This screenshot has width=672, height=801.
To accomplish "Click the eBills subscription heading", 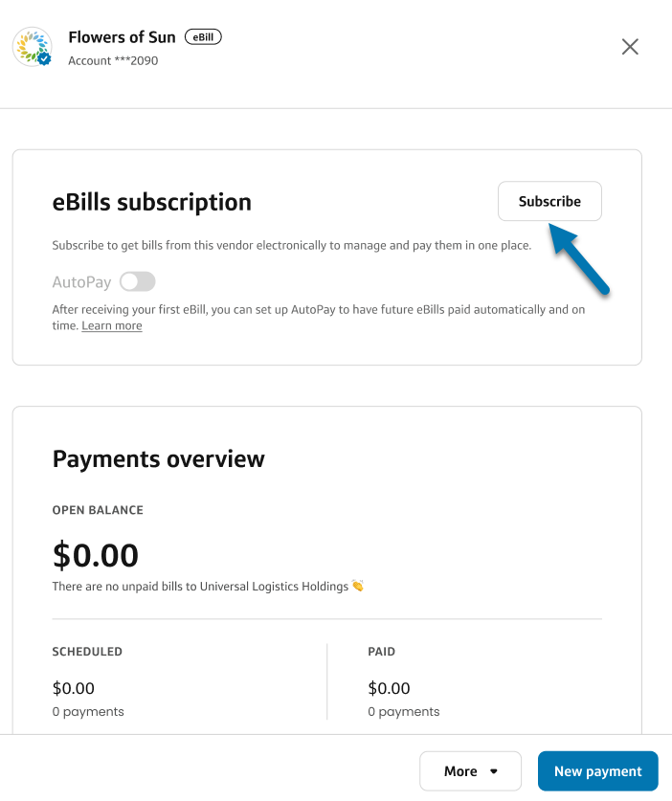I will pos(151,202).
